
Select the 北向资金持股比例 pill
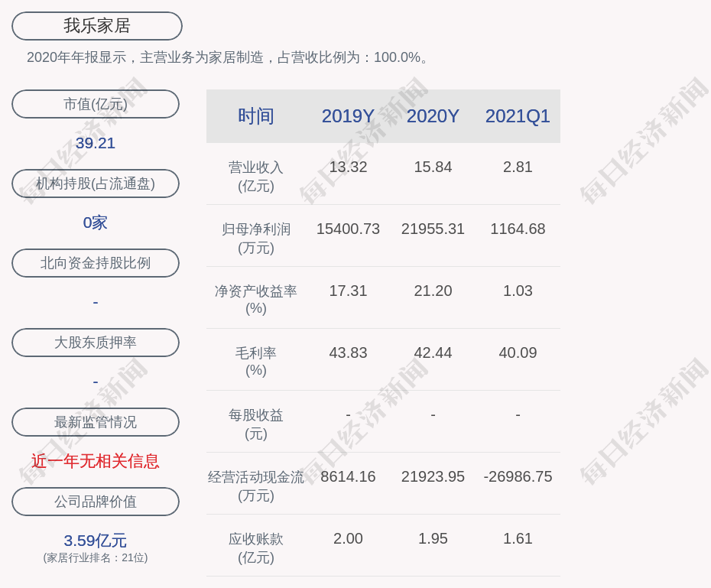[x=96, y=263]
